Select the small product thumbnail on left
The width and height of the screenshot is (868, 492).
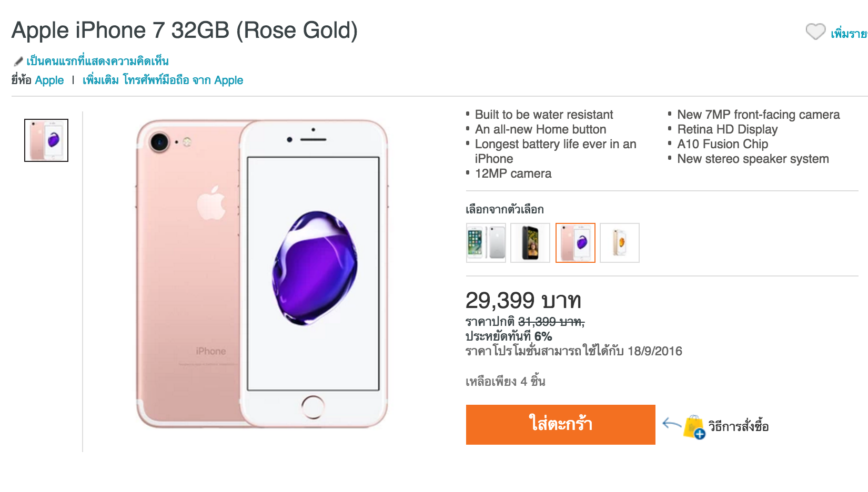point(46,140)
